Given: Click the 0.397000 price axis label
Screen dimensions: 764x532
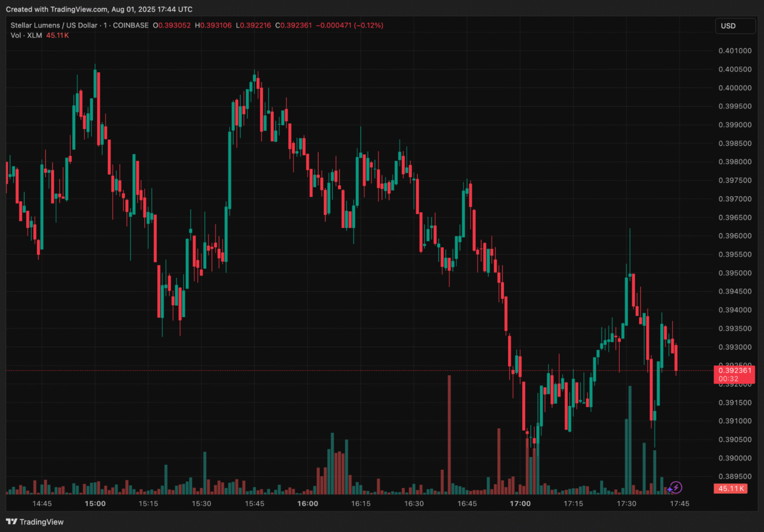Looking at the screenshot, I should pos(735,199).
